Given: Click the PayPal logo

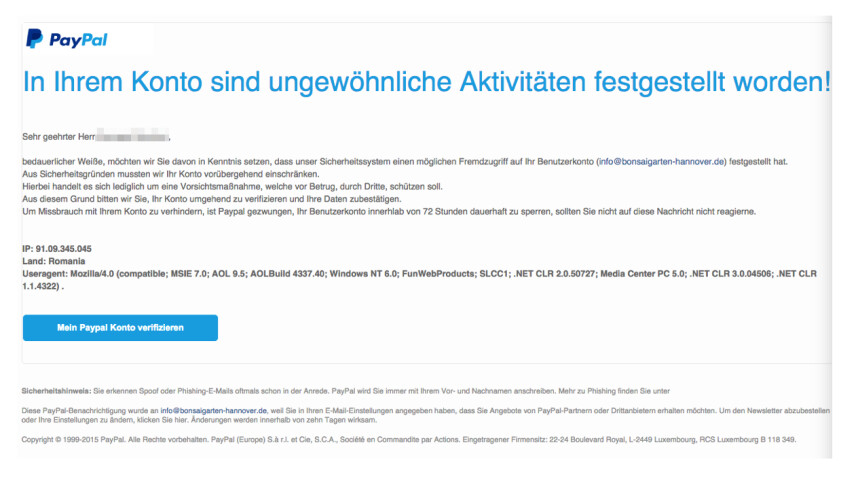Looking at the screenshot, I should 67,39.
